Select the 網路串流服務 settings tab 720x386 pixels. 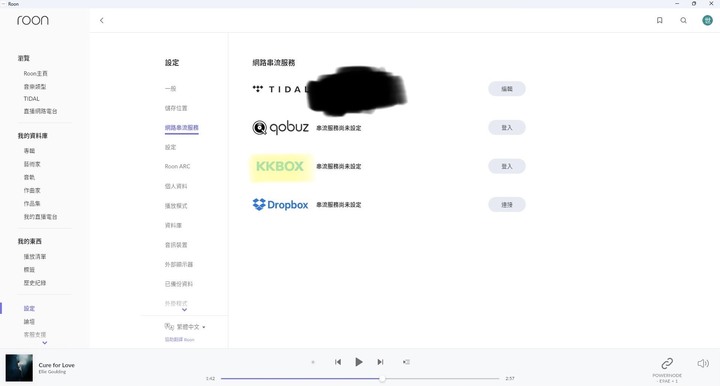click(x=181, y=128)
